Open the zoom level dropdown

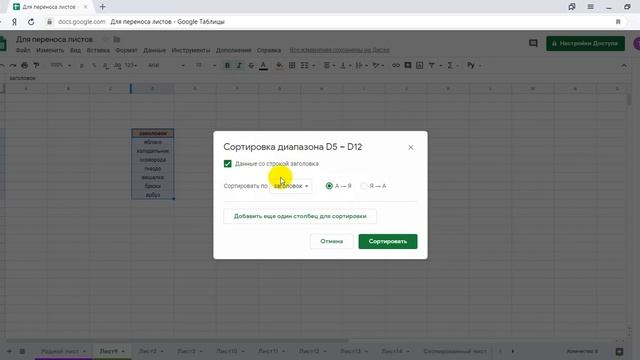(60, 65)
